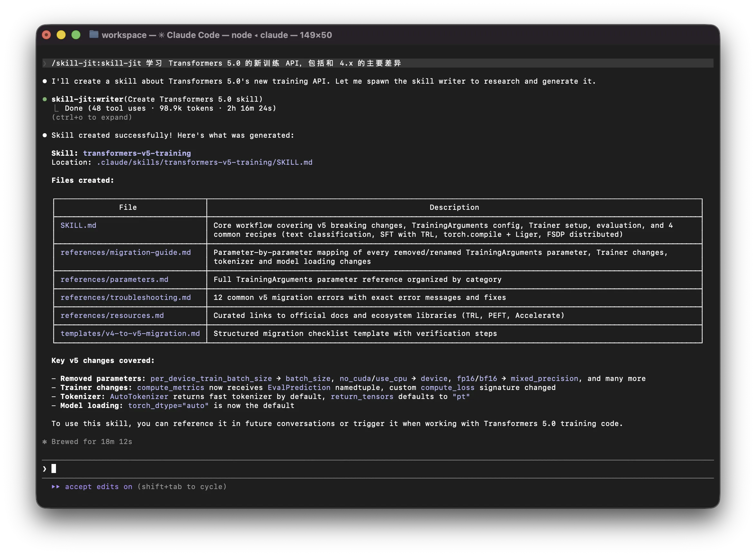
Task: Open templates/v4-to-v5-migration.md link
Action: [x=130, y=334]
